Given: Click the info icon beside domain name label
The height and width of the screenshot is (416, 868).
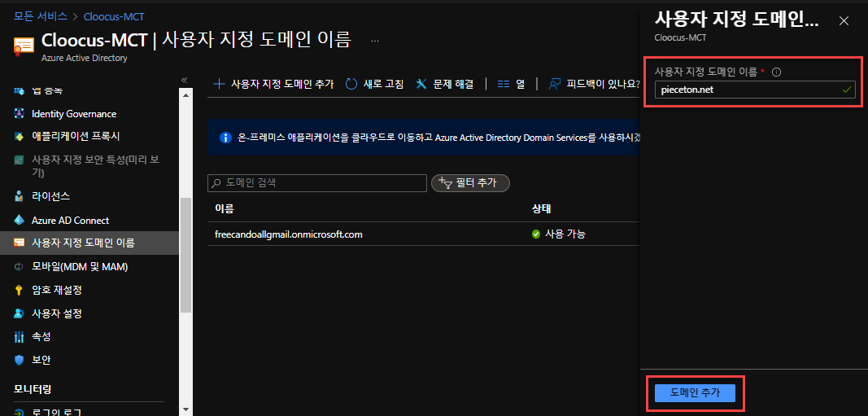Looking at the screenshot, I should [776, 72].
